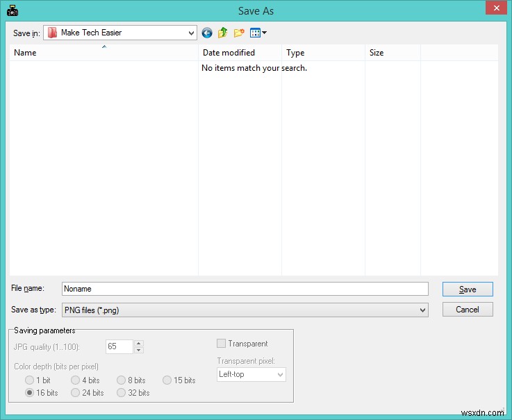The width and height of the screenshot is (512, 420).
Task: Select 4 bits color depth
Action: coord(75,380)
